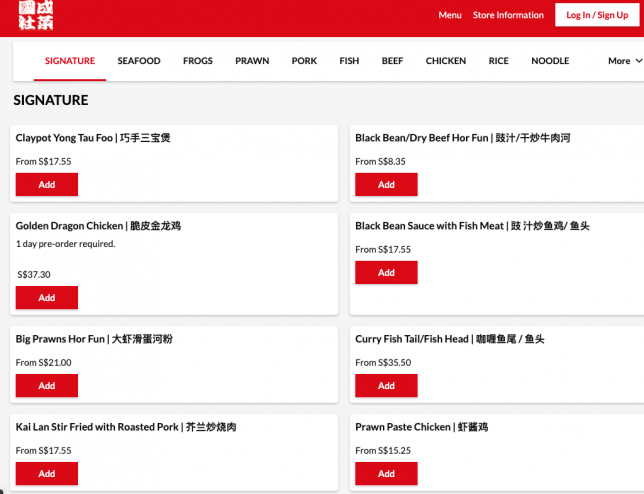Go to the FROGS category tab
Screen dimensions: 644x494
198,61
